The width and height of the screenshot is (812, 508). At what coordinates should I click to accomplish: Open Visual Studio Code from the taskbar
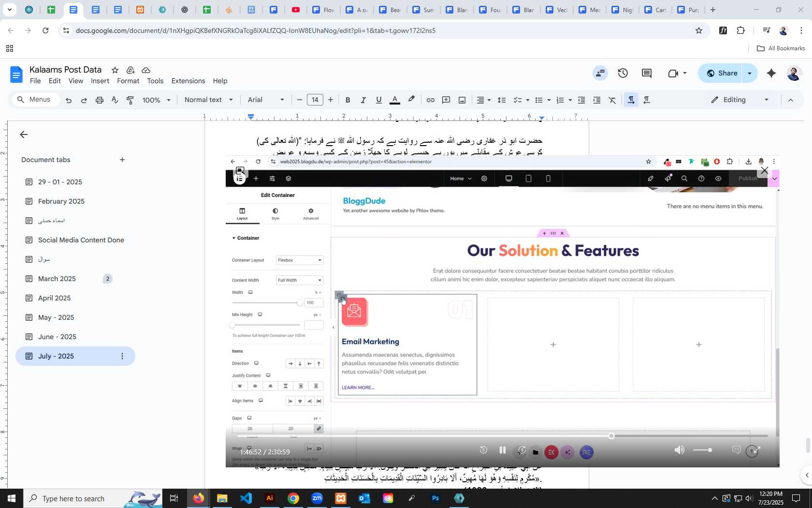(x=246, y=498)
